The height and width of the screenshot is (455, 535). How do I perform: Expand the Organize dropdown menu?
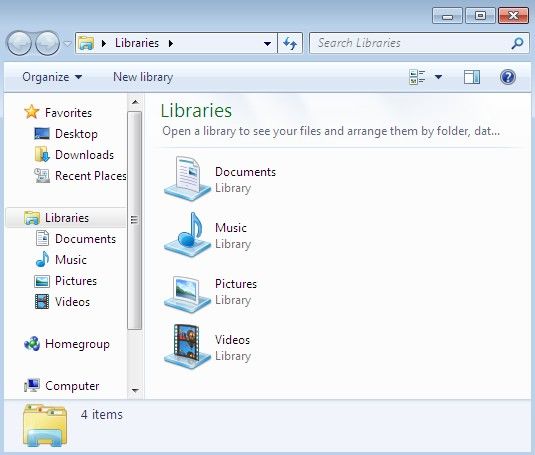point(52,77)
